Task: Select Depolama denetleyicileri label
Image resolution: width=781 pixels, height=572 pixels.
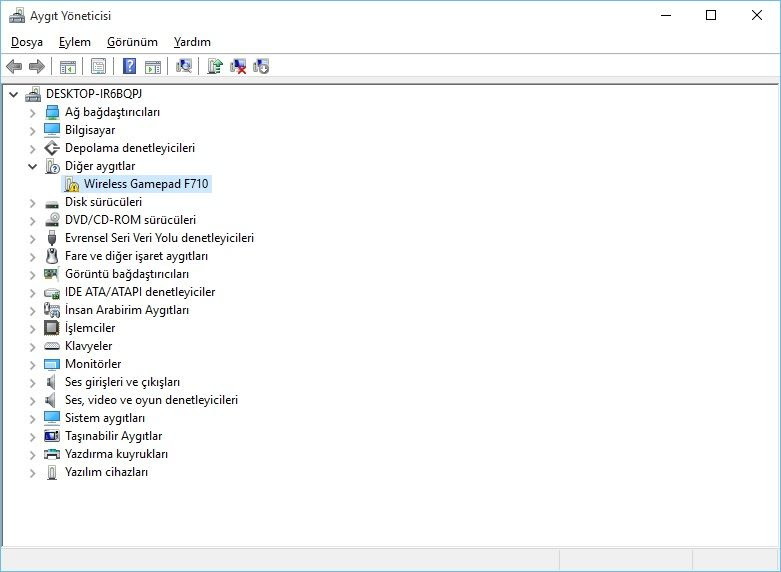Action: tap(130, 148)
